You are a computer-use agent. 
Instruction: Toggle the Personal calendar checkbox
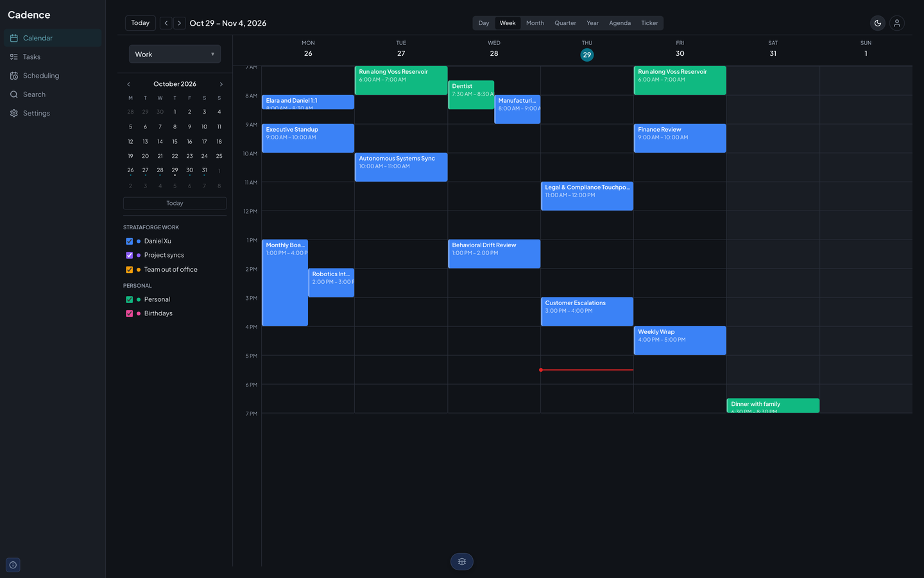tap(130, 299)
